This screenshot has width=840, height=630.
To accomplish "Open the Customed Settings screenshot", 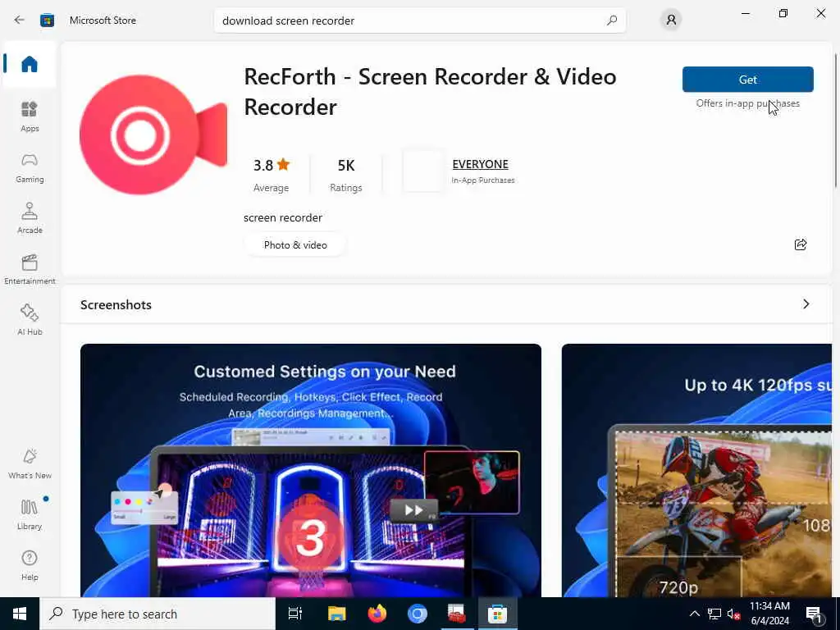I will [311, 470].
